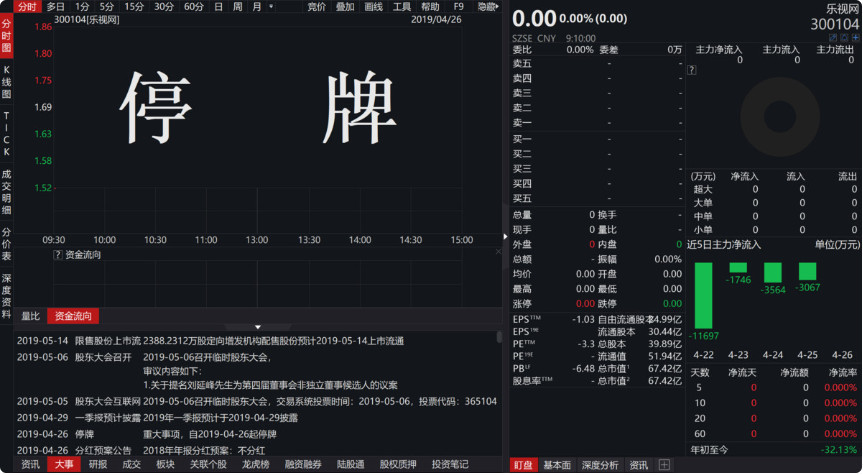Open the 板块 sector tab
The height and width of the screenshot is (475, 863).
pos(165,465)
